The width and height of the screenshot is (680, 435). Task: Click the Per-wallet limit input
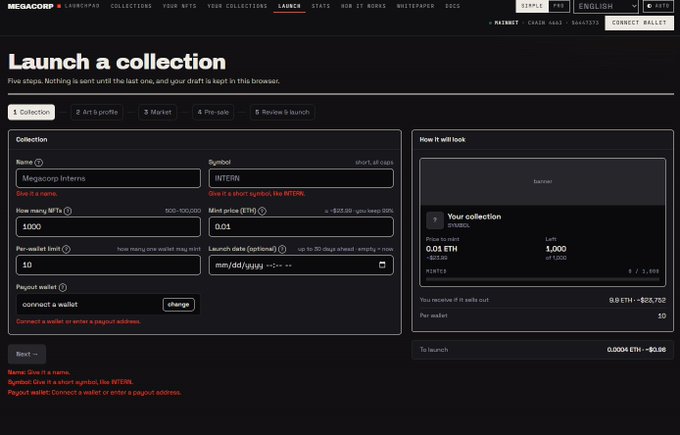(x=108, y=265)
